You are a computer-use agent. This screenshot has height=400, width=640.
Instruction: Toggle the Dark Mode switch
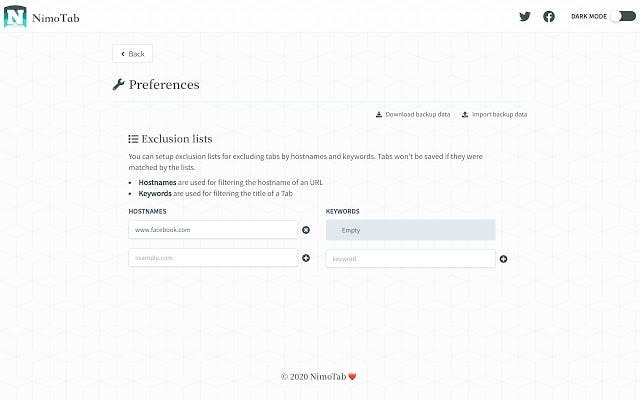624,16
